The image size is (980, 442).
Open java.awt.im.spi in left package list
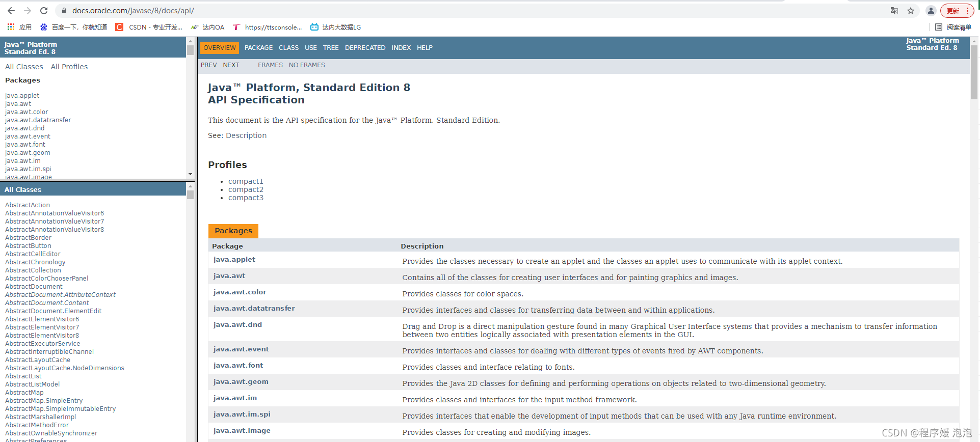pos(28,169)
